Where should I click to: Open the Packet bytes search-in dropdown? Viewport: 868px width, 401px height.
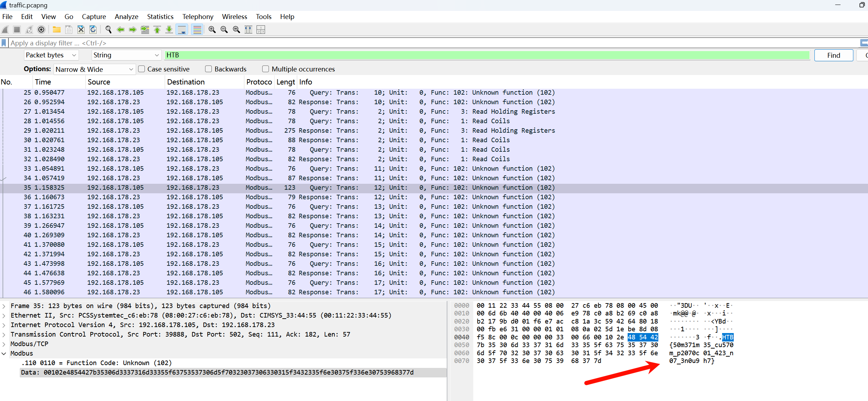(51, 55)
